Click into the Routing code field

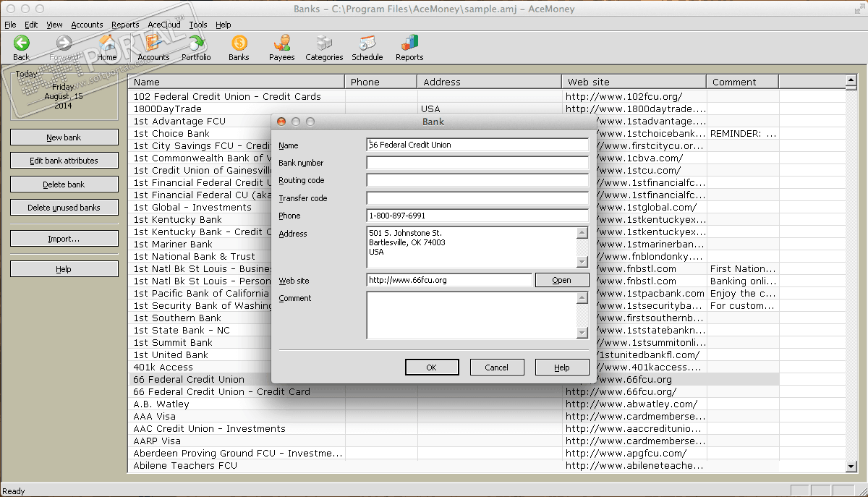477,181
